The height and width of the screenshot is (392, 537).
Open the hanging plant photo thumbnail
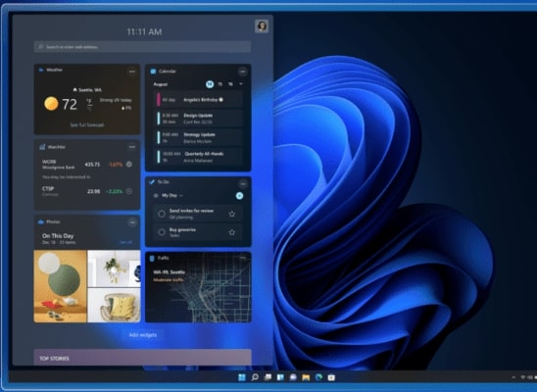click(x=114, y=269)
